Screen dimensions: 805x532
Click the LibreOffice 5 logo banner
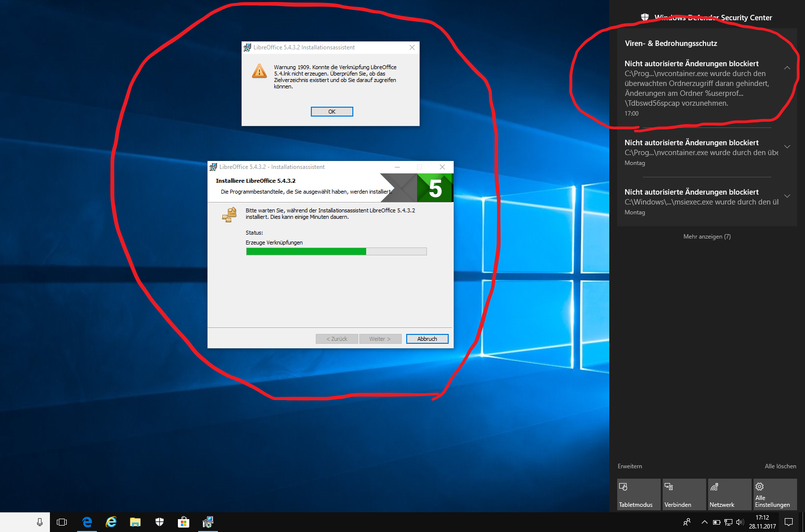(417, 188)
